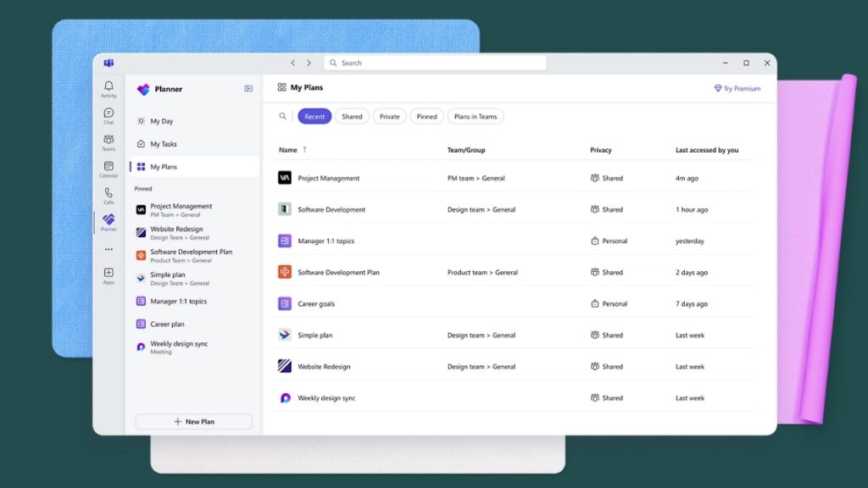The width and height of the screenshot is (868, 488).
Task: Click the Search box in title bar
Action: point(435,63)
